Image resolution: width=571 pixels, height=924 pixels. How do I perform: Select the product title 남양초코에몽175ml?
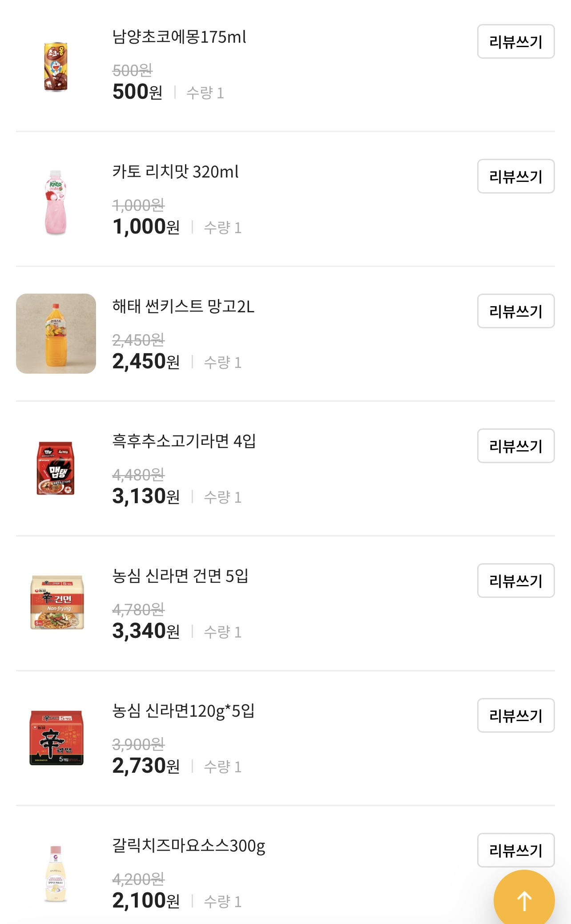(x=179, y=37)
